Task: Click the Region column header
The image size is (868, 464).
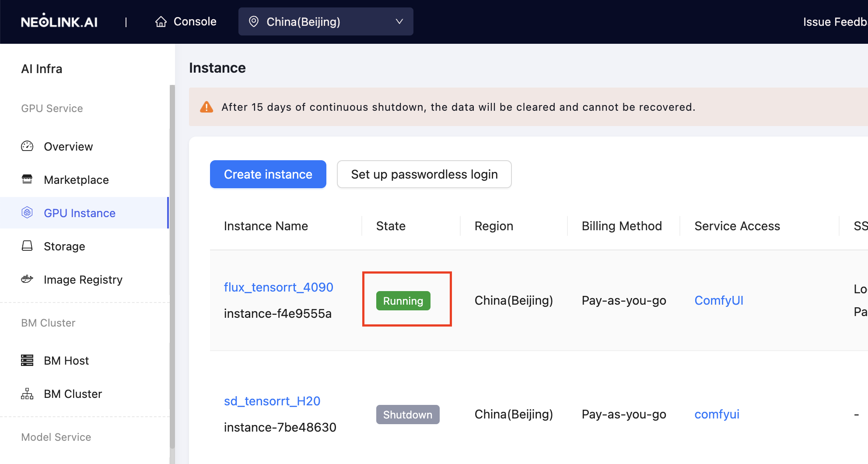Action: (x=494, y=226)
